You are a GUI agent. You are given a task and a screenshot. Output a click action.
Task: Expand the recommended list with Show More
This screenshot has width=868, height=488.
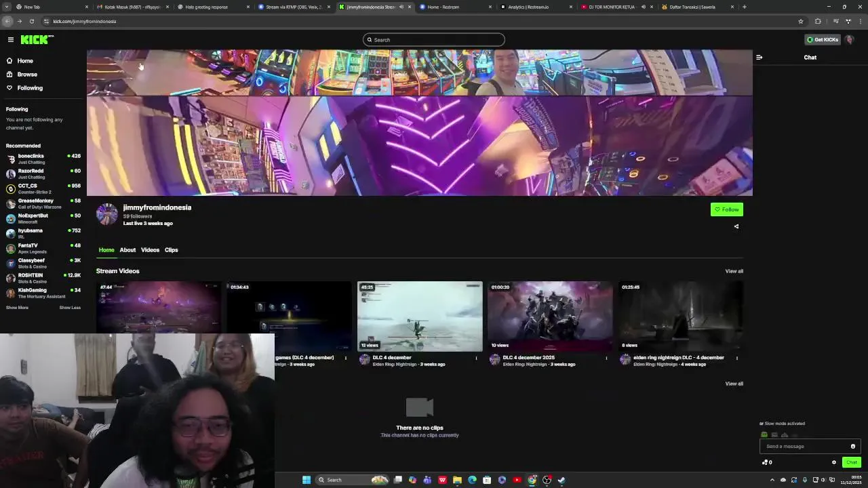[17, 308]
